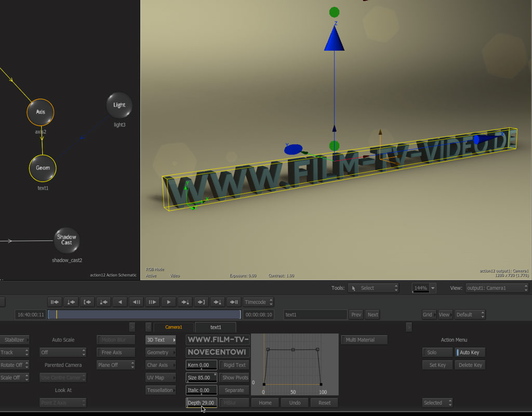Click the play backward button
This screenshot has height=416, width=532.
[121, 302]
